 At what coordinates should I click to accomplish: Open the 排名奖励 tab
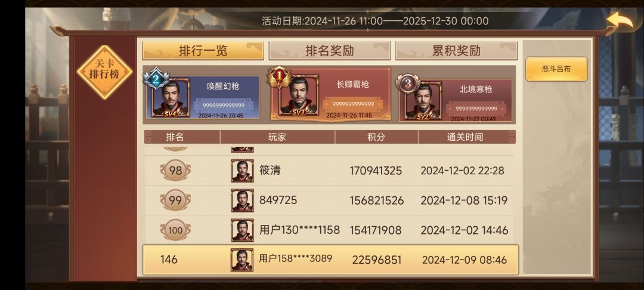(x=329, y=51)
